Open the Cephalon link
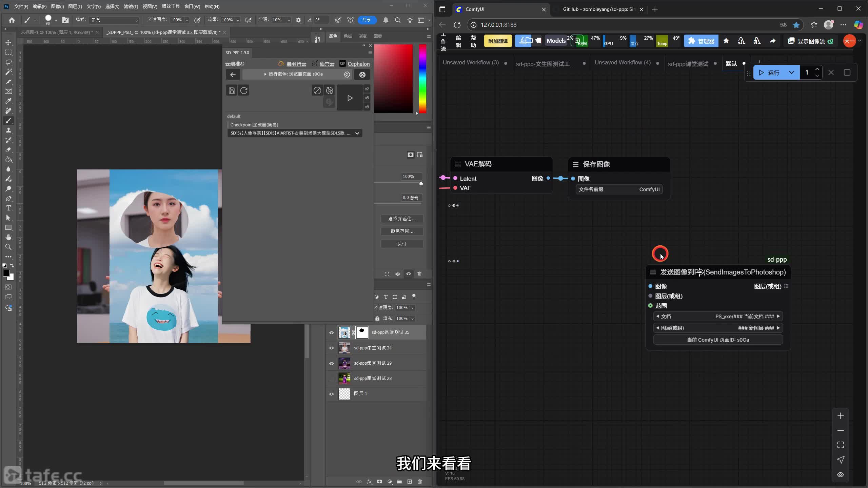Screen dimensions: 868x488 358,64
